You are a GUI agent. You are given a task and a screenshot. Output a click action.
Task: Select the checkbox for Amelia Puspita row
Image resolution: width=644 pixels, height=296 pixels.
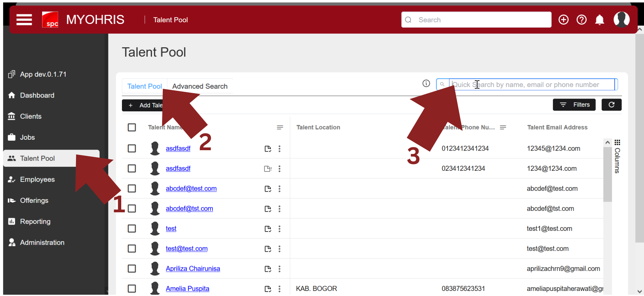point(132,289)
